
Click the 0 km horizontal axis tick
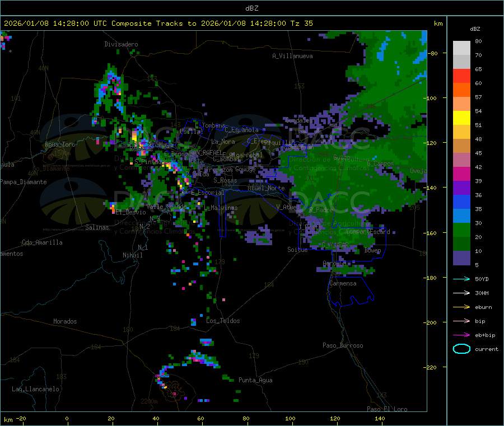(67, 418)
